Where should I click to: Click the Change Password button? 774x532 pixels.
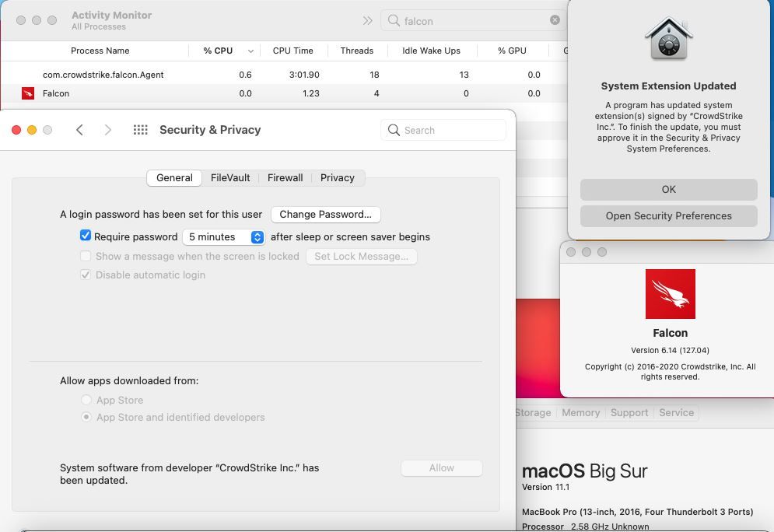[325, 214]
